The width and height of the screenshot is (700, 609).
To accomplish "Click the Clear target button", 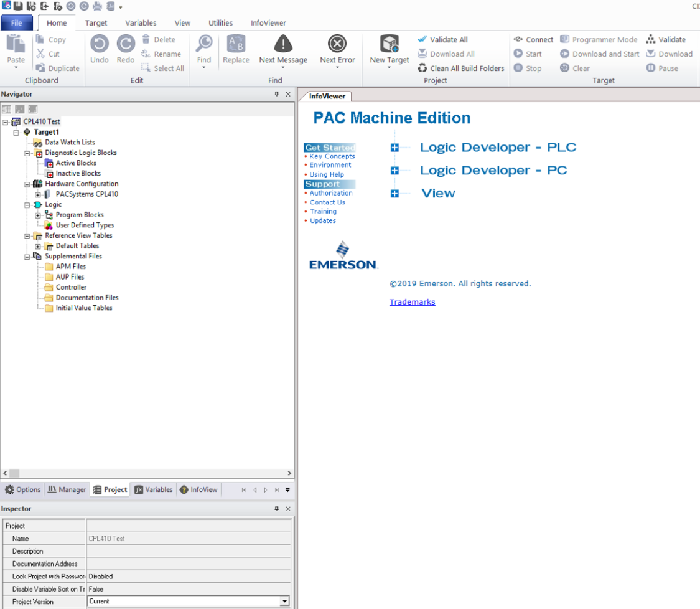I will click(575, 68).
